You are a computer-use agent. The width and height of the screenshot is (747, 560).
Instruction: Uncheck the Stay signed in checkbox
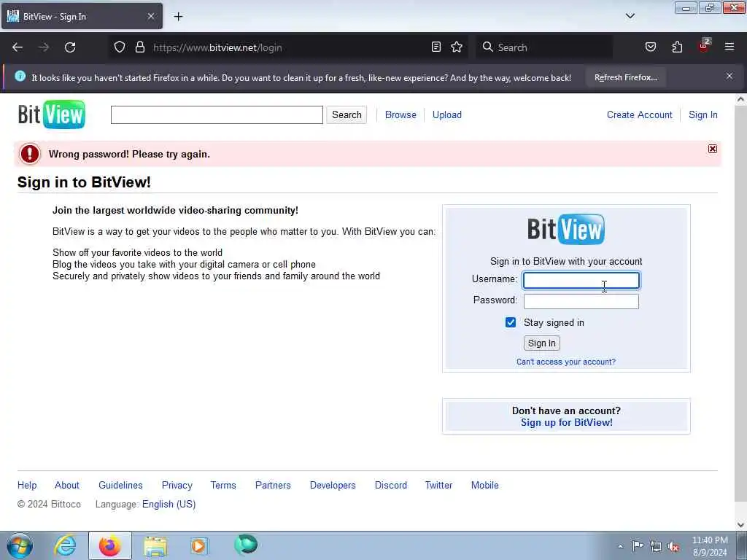510,322
